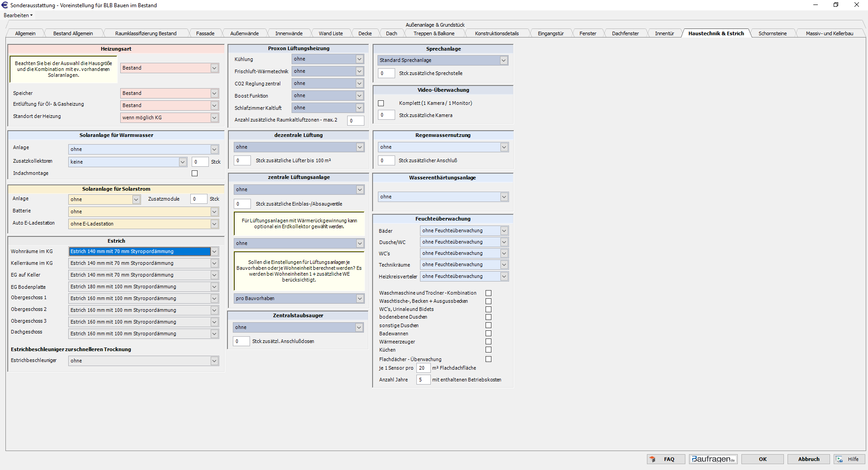Toggle Flachdächer-Überwachung checkbox

[488, 359]
